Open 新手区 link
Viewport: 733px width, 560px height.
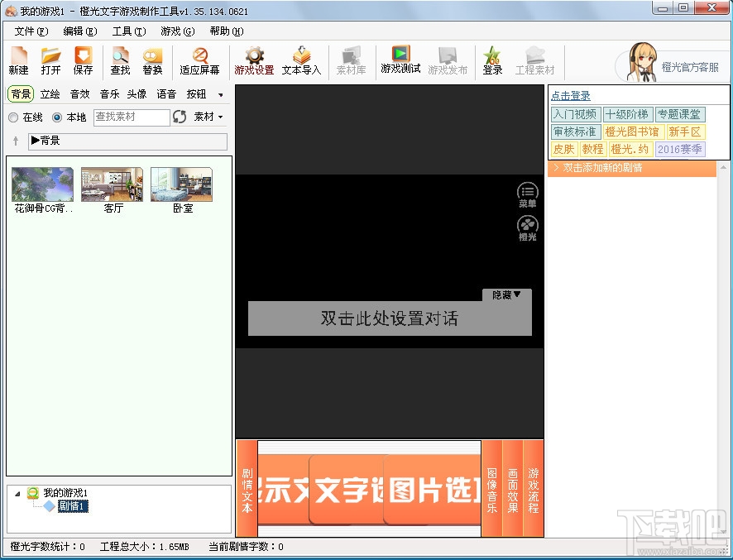coord(685,132)
